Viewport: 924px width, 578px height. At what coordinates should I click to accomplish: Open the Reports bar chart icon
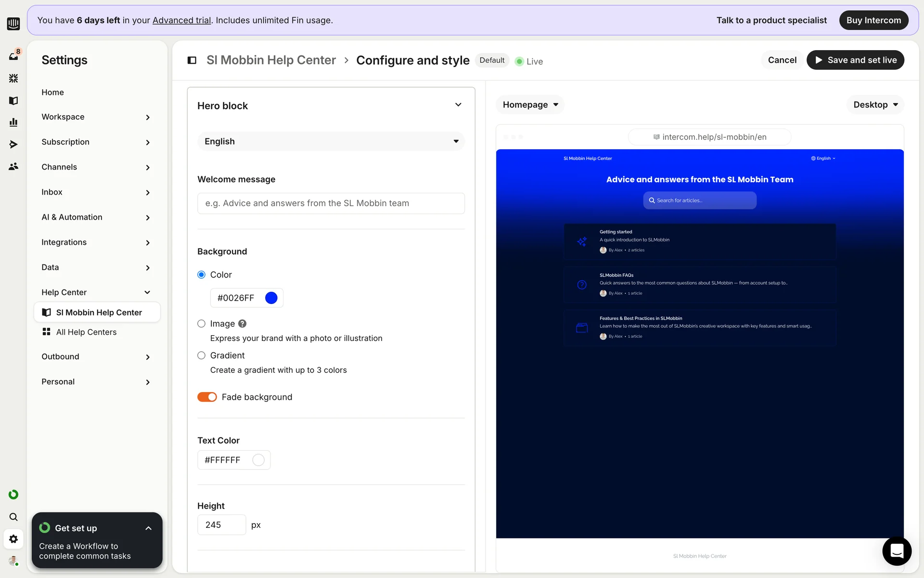[13, 122]
